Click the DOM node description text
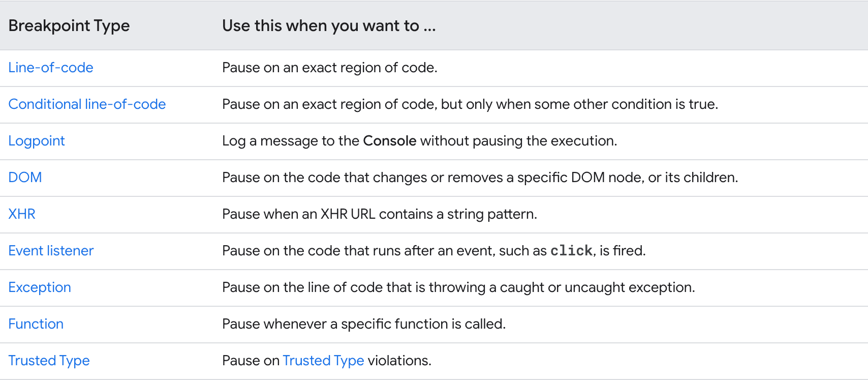 pyautogui.click(x=480, y=178)
